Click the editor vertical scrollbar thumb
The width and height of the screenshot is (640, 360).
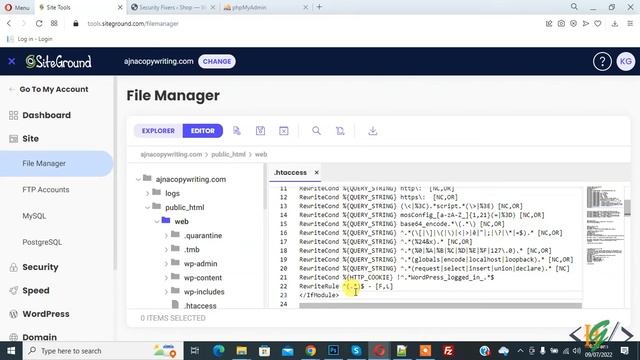click(x=627, y=208)
